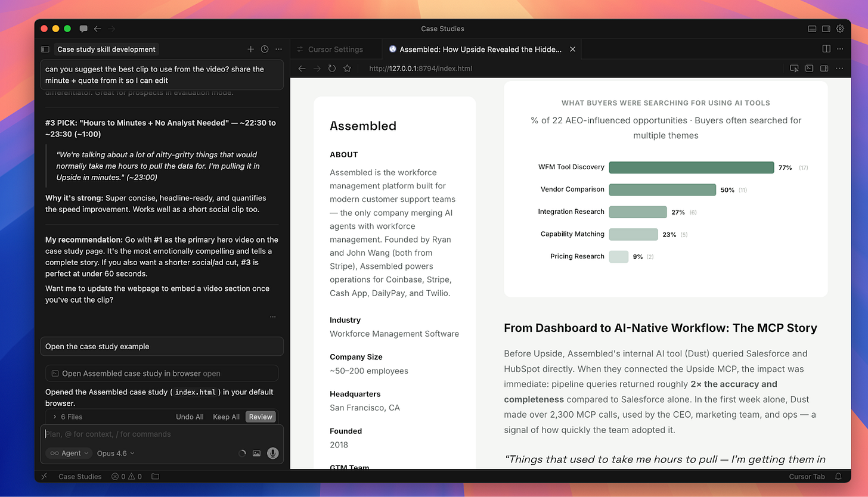Split the editor with split icon
This screenshot has width=868, height=497.
pos(826,49)
